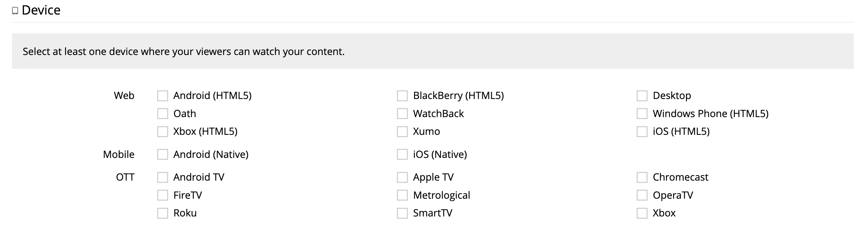Tick the iOS (Native) checkbox
868x242 pixels.
[x=402, y=154]
